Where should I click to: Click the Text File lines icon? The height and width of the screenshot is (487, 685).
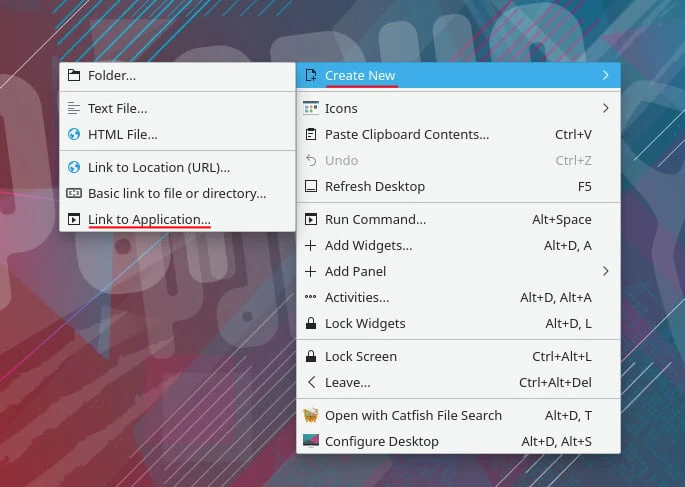[x=73, y=108]
